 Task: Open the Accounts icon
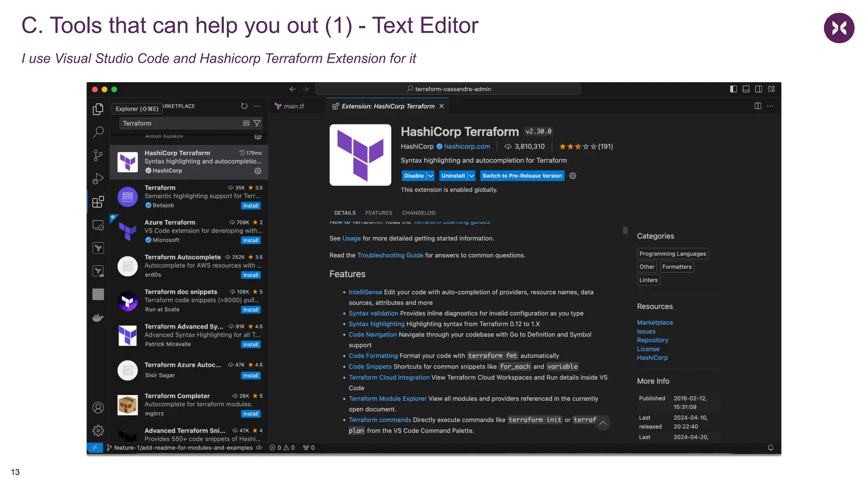tap(98, 408)
